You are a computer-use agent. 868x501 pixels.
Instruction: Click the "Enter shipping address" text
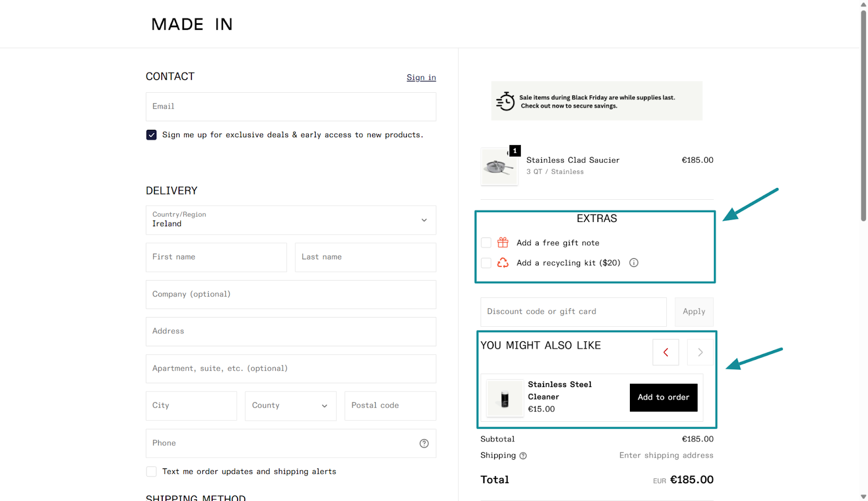pos(666,455)
